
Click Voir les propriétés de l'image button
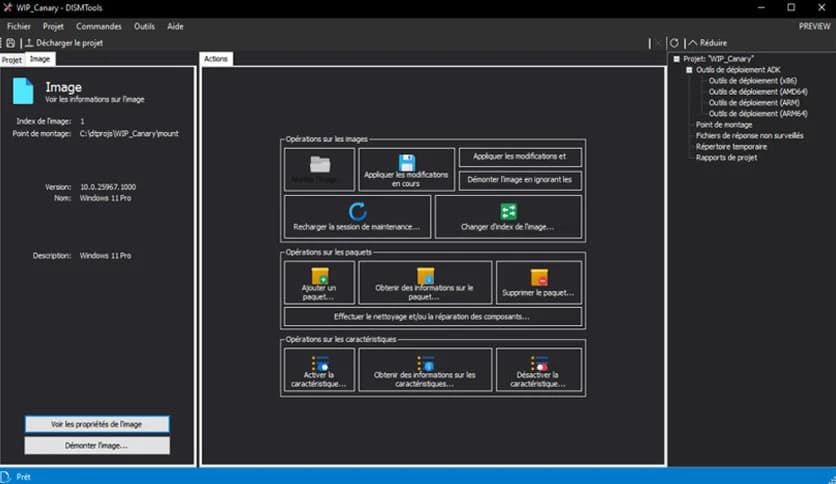coord(97,424)
